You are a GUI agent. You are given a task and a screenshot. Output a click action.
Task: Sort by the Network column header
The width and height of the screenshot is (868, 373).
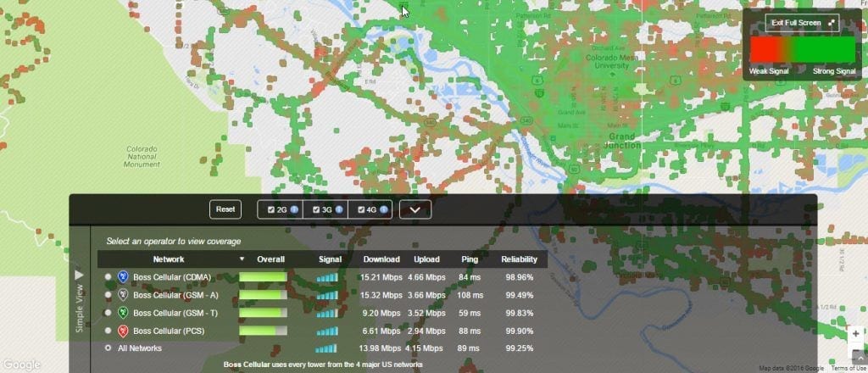click(169, 259)
